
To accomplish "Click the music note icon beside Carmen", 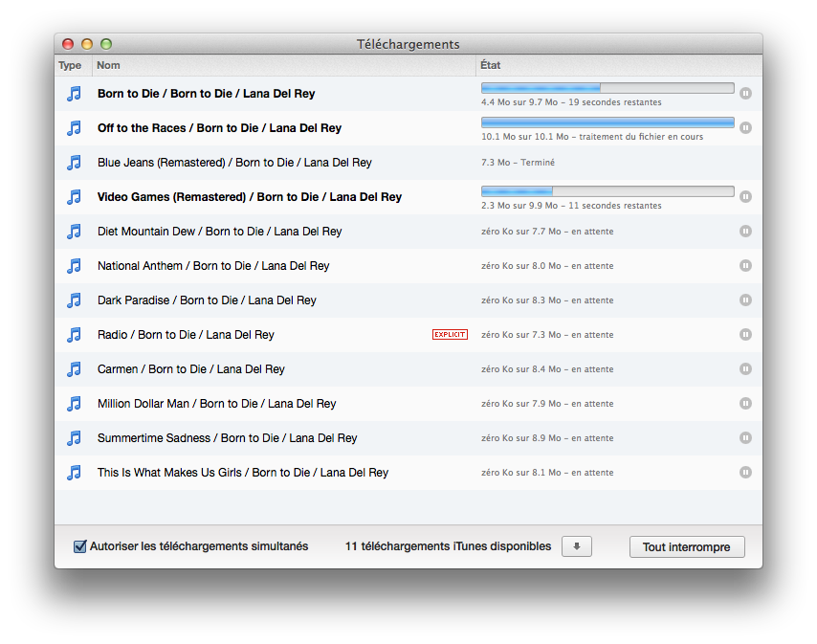I will 74,369.
